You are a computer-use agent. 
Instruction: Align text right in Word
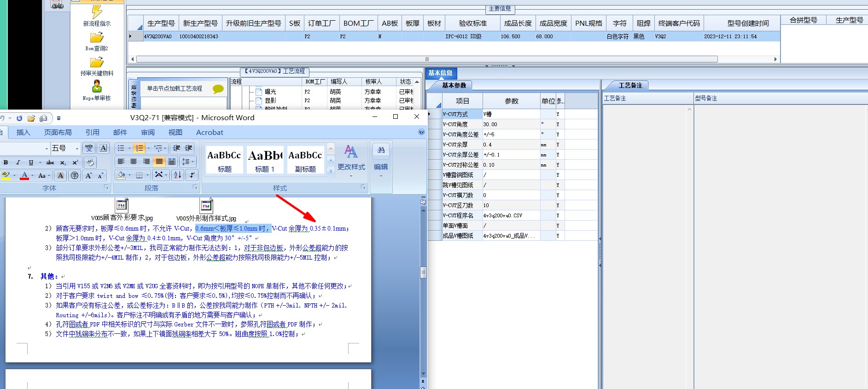pyautogui.click(x=146, y=162)
